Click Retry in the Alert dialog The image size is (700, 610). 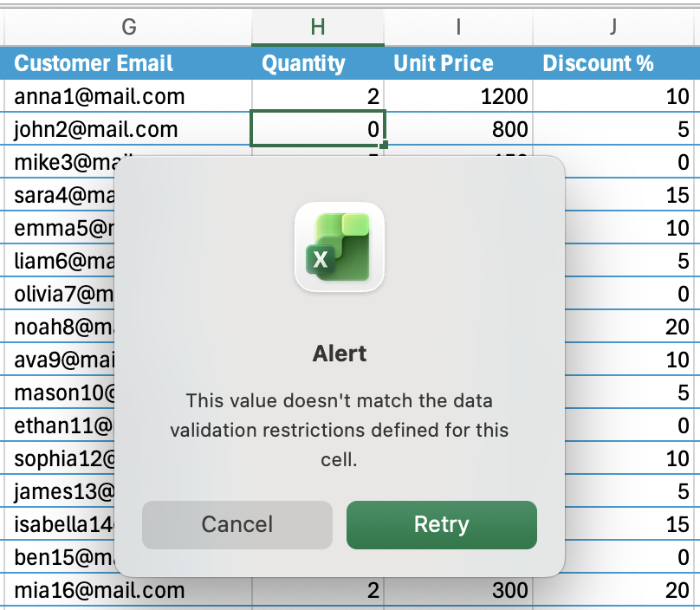[x=442, y=525]
